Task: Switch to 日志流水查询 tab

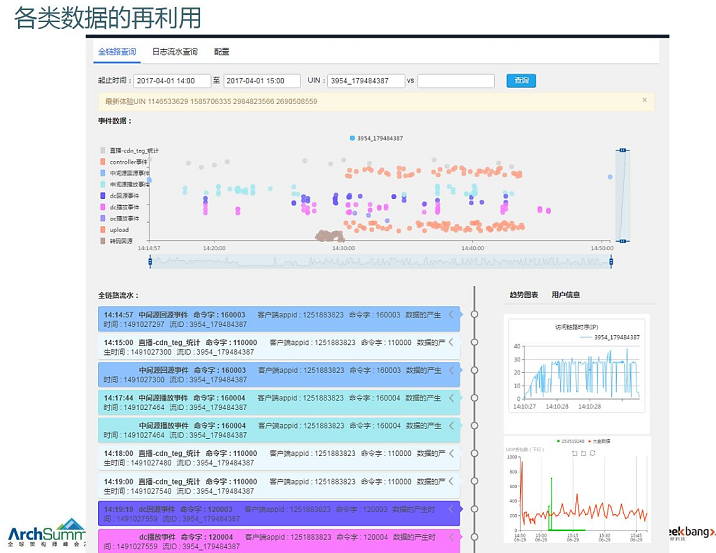Action: [175, 51]
